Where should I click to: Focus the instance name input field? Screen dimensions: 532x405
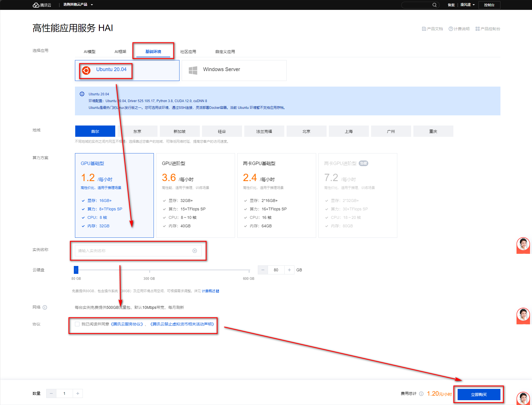[x=138, y=251]
